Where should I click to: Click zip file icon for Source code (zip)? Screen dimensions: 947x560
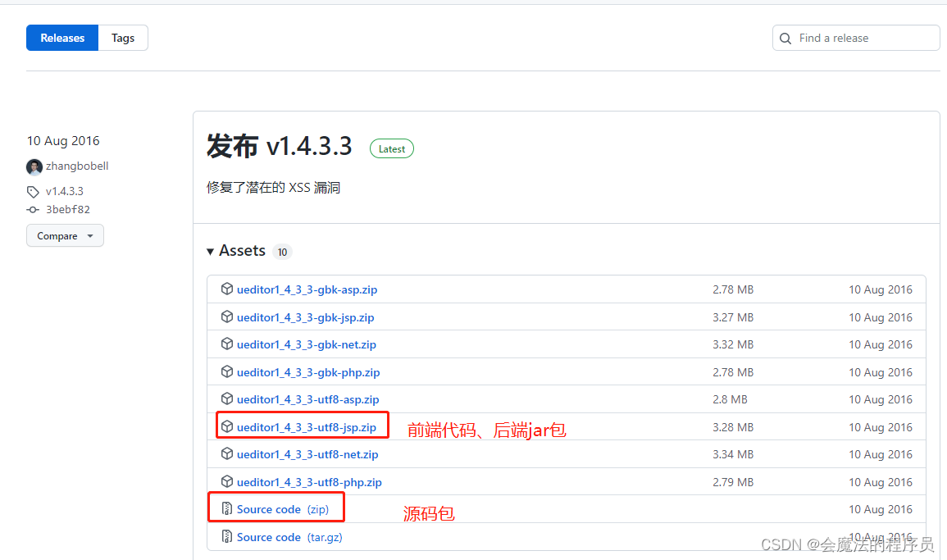(x=227, y=508)
